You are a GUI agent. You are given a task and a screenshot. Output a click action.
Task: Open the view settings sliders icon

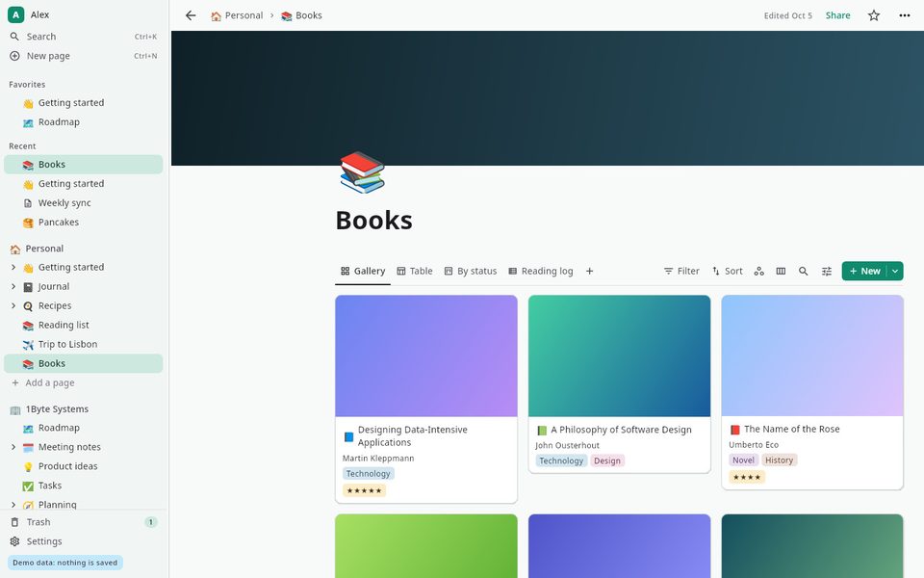click(x=827, y=272)
